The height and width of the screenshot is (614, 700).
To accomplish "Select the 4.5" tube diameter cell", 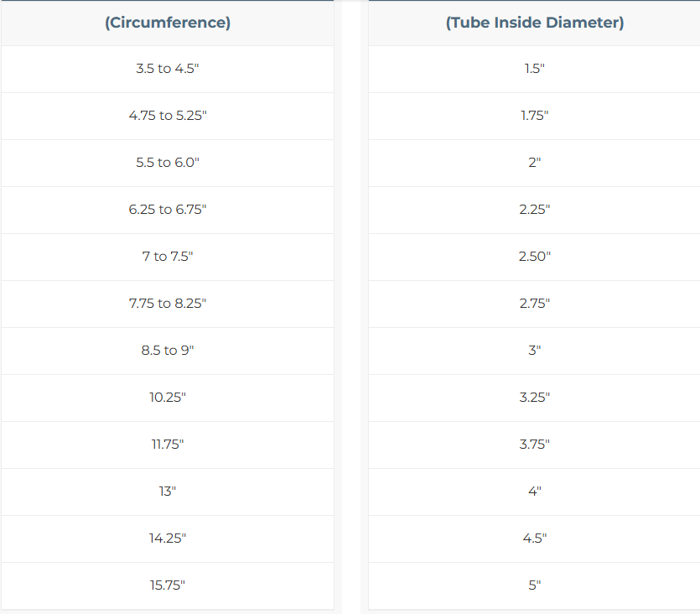I will coord(534,539).
